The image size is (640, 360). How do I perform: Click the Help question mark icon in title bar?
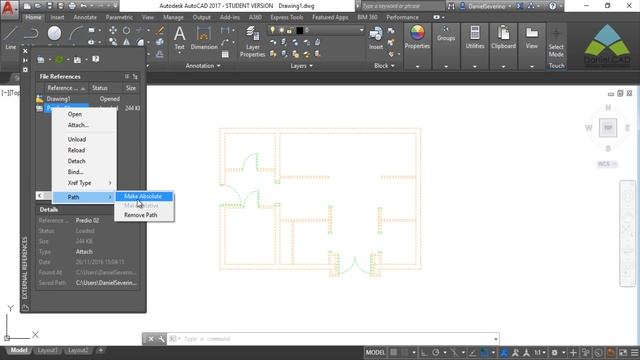[x=553, y=6]
